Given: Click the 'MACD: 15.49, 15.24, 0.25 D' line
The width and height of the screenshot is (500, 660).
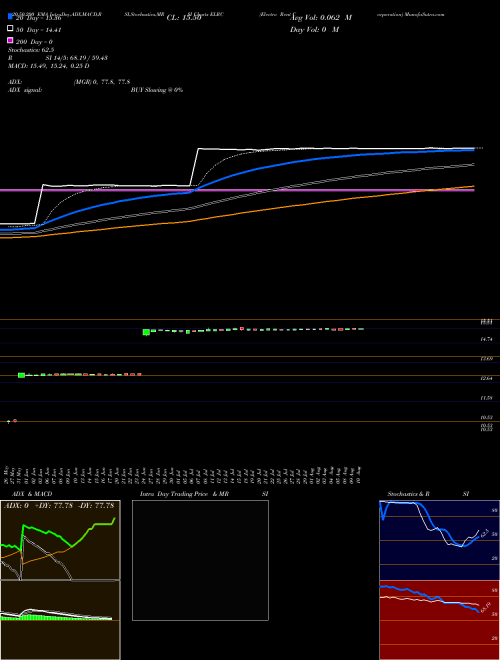Looking at the screenshot, I should tap(48, 66).
